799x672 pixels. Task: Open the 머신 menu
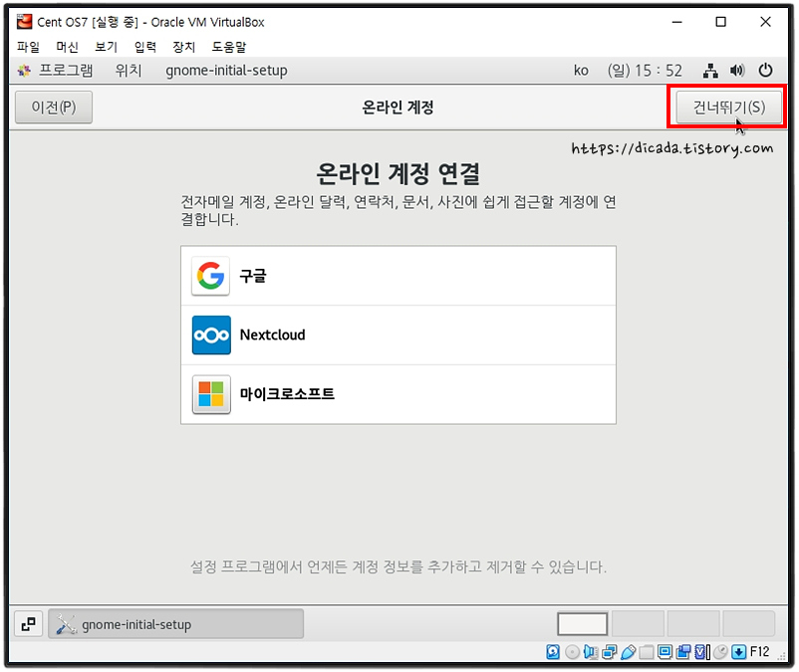point(68,47)
